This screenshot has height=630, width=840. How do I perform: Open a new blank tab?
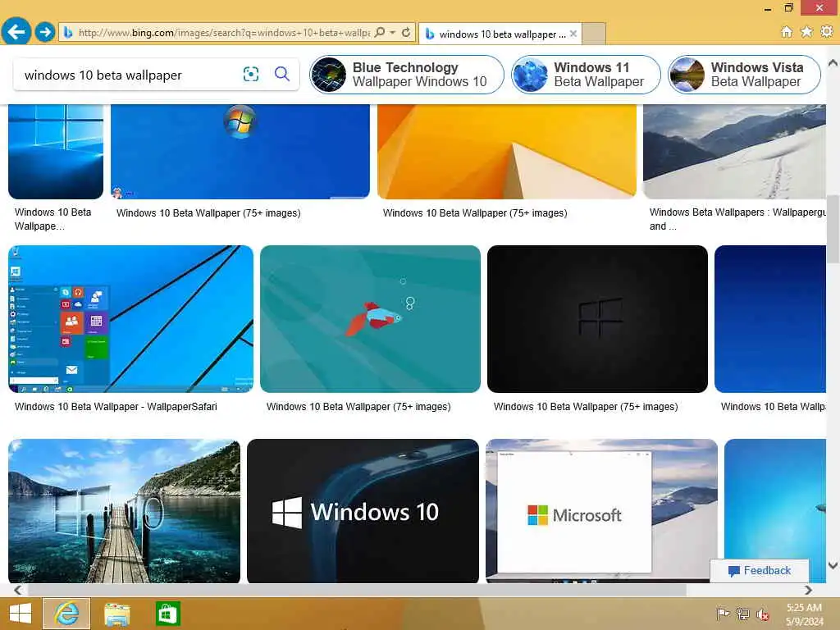[x=594, y=34]
